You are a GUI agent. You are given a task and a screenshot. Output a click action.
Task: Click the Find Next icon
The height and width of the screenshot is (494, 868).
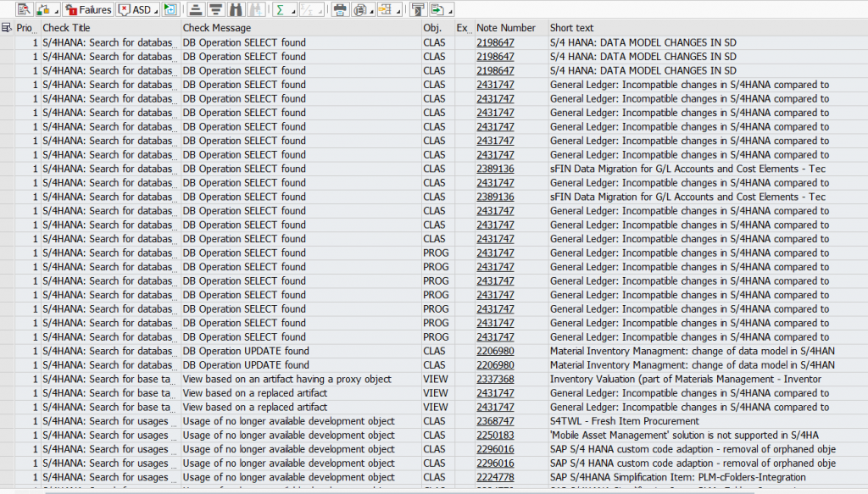(257, 9)
